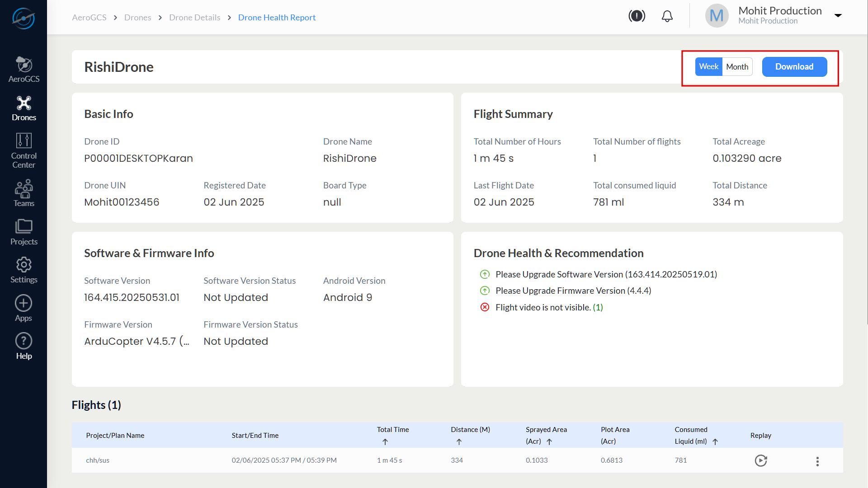Click the alert exclamation icon in header
The height and width of the screenshot is (488, 868).
coord(637,16)
